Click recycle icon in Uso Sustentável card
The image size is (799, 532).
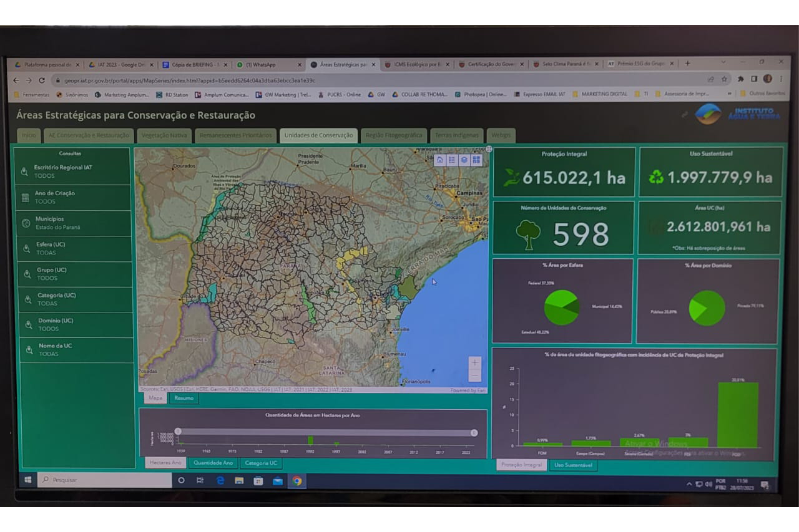656,178
